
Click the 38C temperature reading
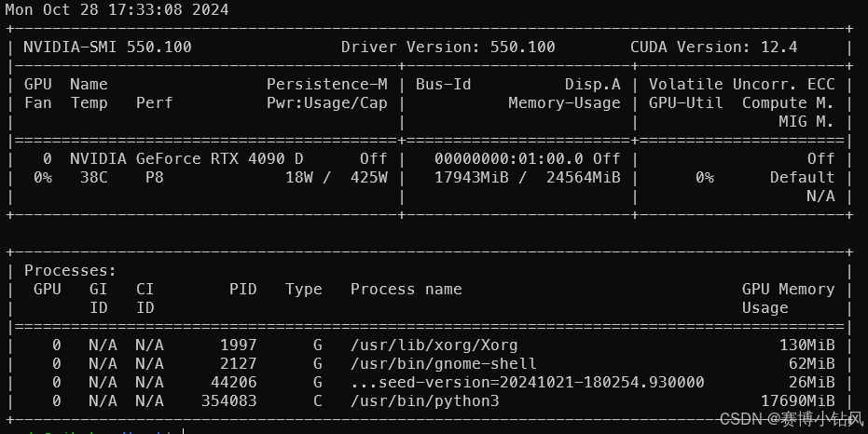(x=93, y=178)
